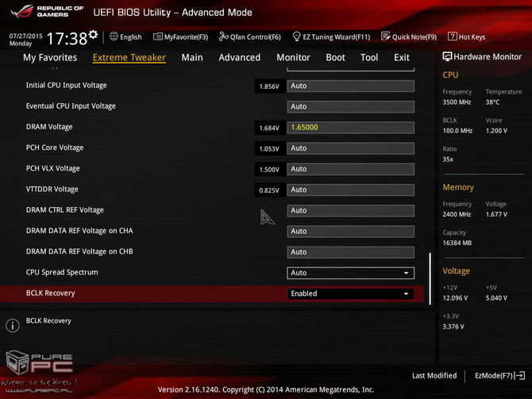Screen dimensions: 532x399
Task: Click the 0.825V VTTDDR readout
Action: pos(269,190)
